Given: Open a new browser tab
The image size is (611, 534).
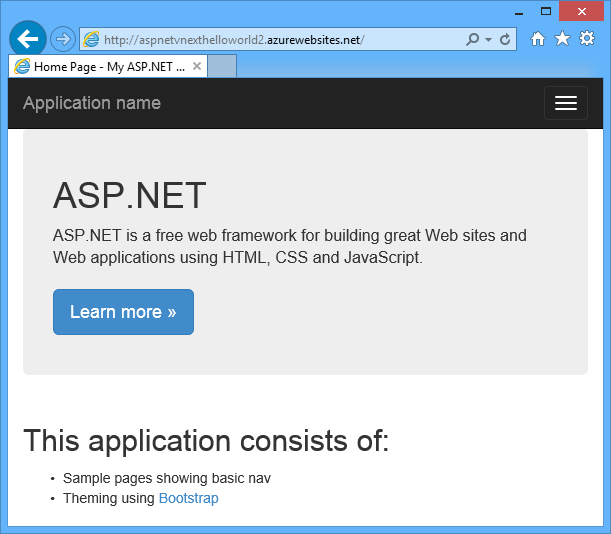Looking at the screenshot, I should point(222,66).
